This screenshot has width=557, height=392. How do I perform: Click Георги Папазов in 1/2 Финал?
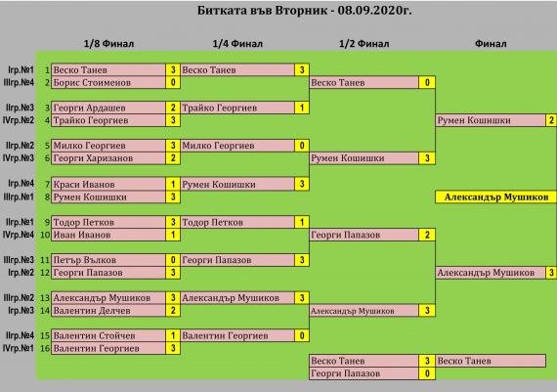pyautogui.click(x=364, y=235)
